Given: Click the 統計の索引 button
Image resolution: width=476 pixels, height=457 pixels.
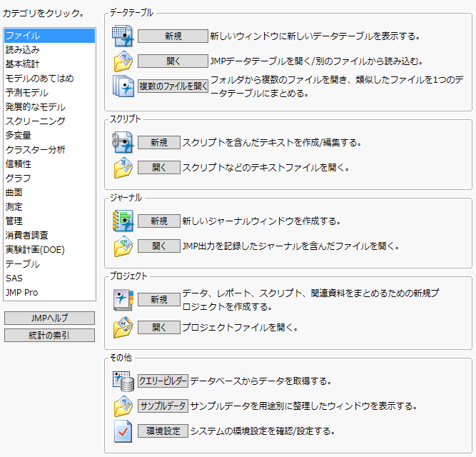Looking at the screenshot, I should (x=49, y=335).
